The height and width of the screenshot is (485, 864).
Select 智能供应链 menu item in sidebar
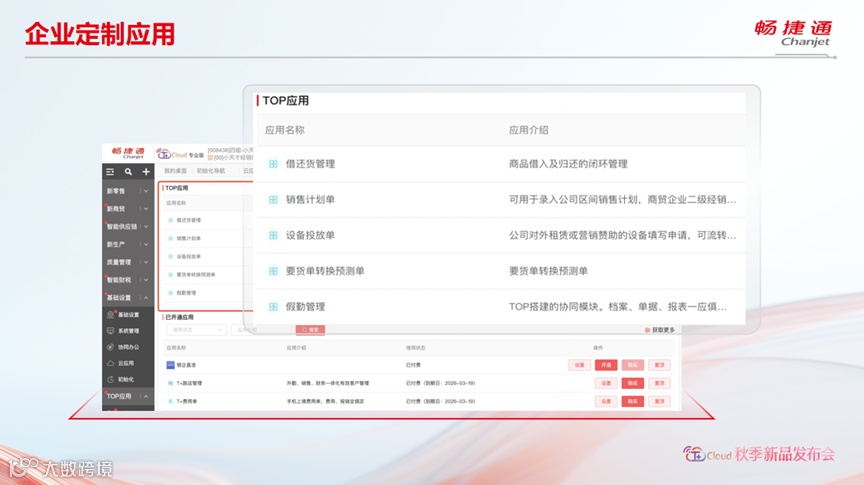[122, 227]
